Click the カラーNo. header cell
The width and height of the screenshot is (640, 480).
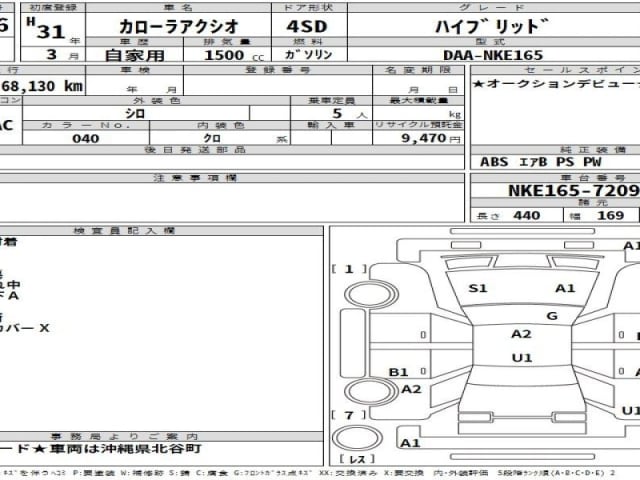(86, 125)
